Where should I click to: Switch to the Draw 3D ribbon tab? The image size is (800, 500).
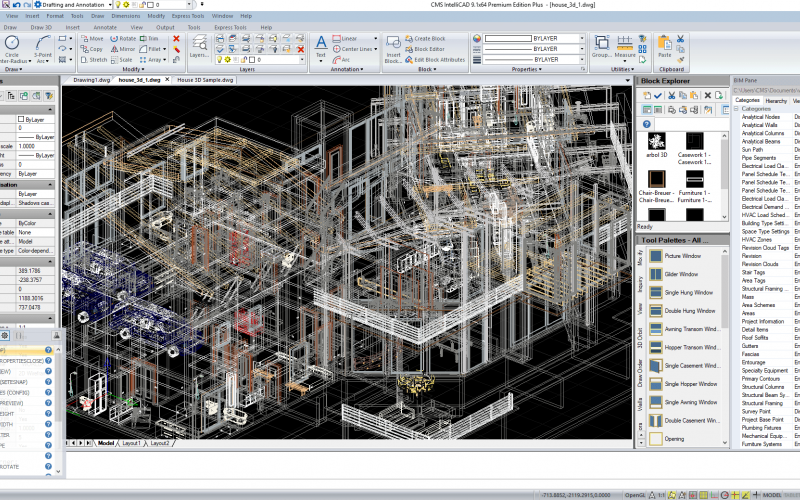point(41,27)
